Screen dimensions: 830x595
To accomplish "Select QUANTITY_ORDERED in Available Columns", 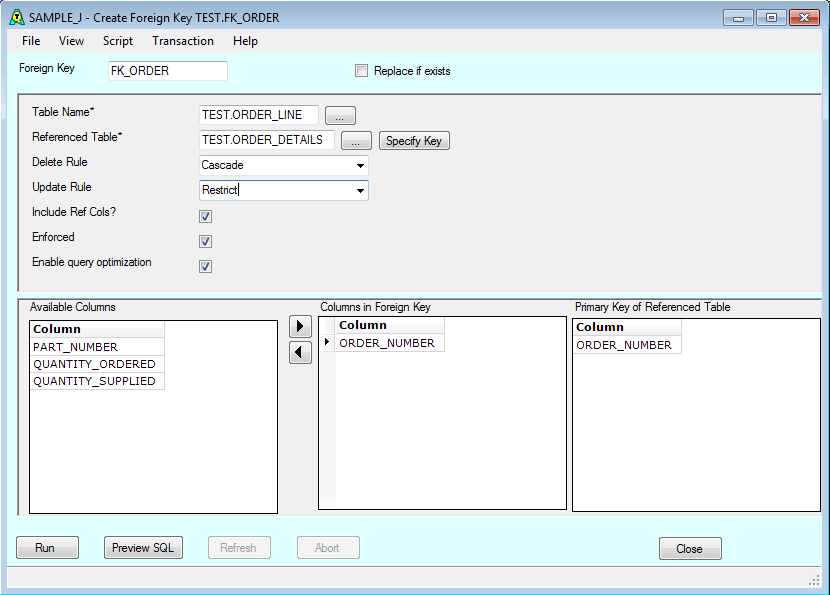I will click(97, 364).
